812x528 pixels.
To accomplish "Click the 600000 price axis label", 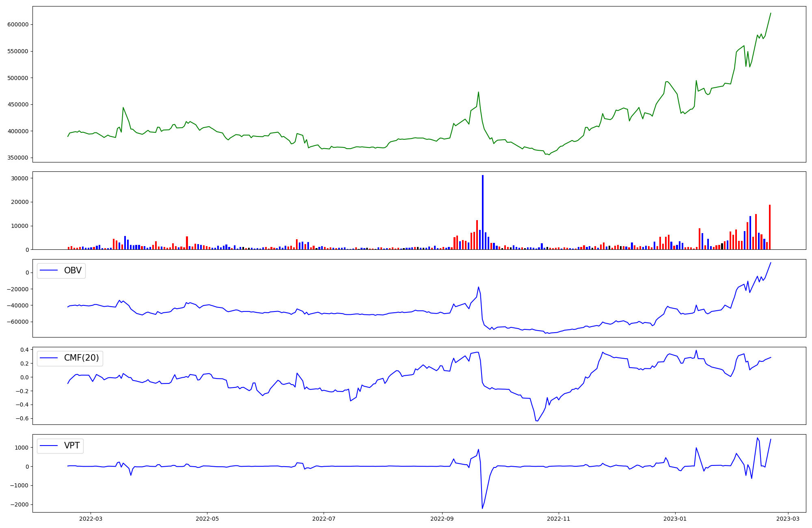I will (18, 24).
